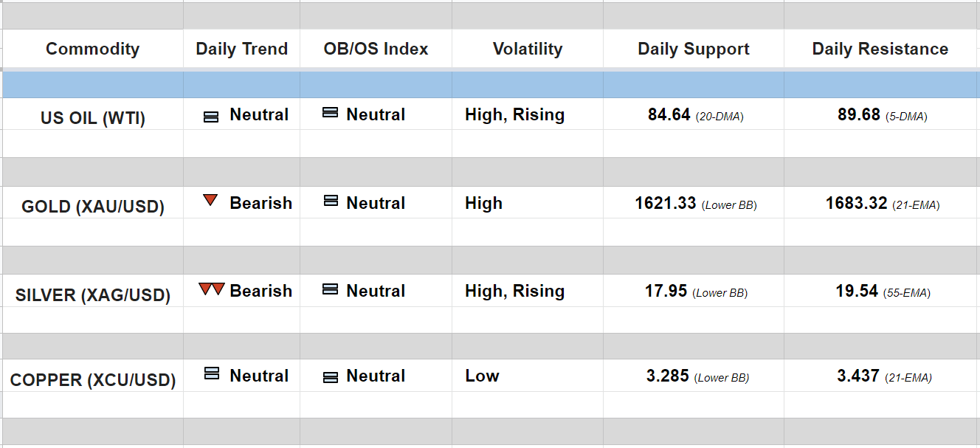980x448 pixels.
Task: Select the US OIL (WTI) cell
Action: [x=93, y=118]
